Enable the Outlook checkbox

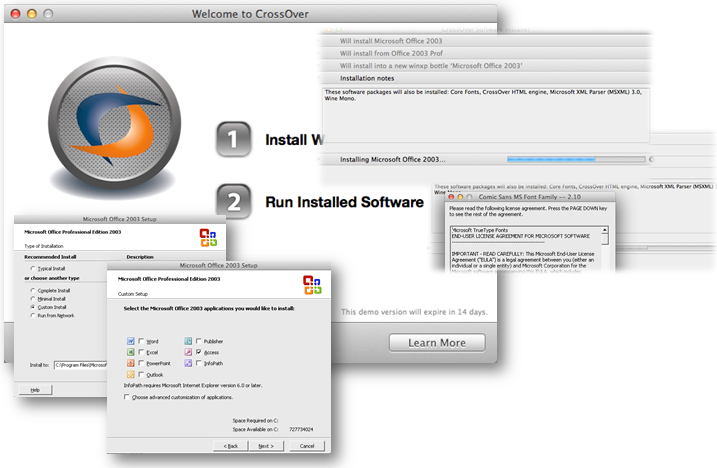click(x=141, y=374)
